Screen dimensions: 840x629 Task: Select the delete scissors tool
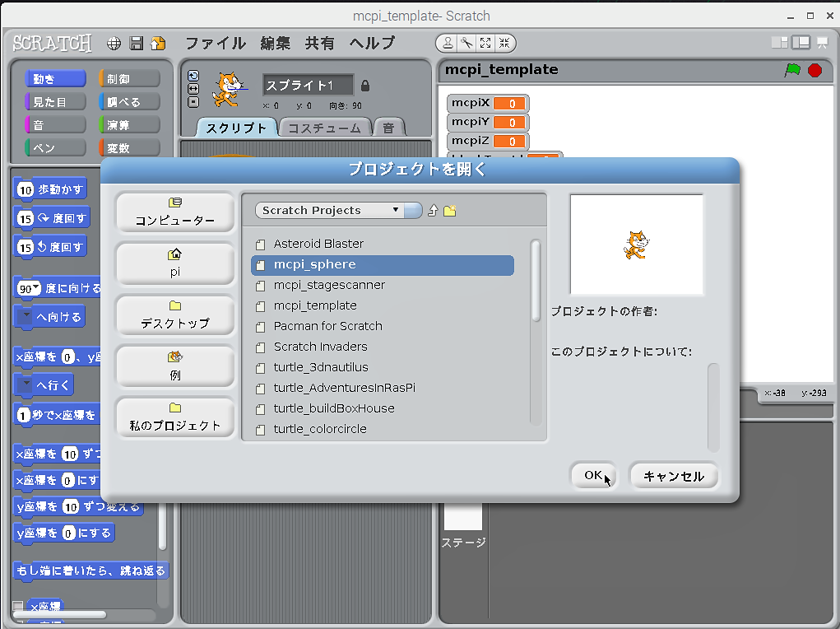coord(466,43)
